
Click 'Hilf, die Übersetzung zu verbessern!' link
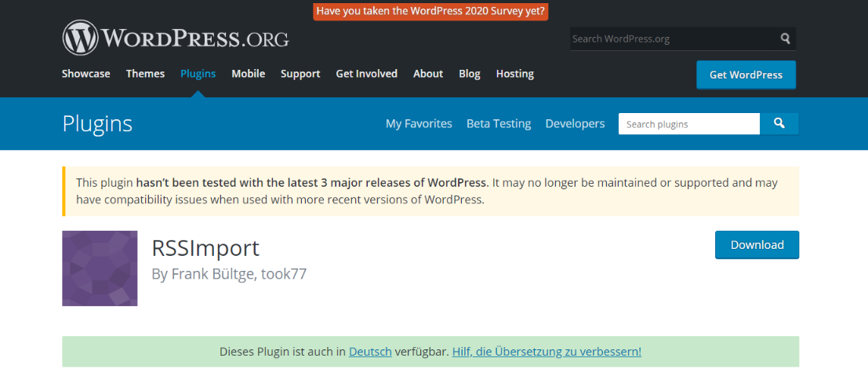coord(547,351)
